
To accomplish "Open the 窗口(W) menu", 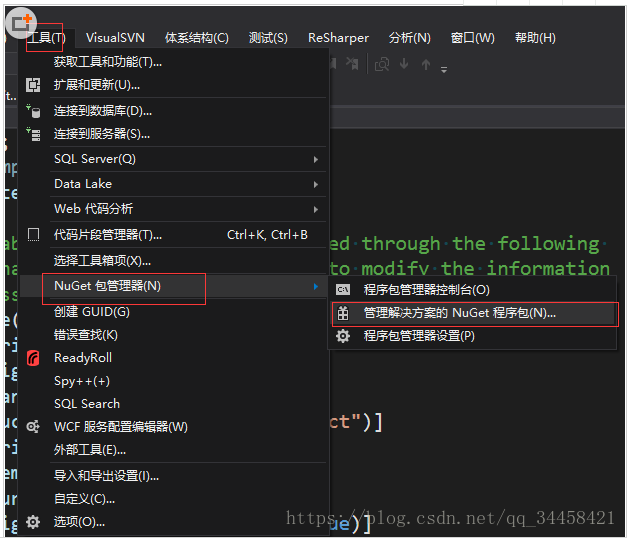I will 473,38.
